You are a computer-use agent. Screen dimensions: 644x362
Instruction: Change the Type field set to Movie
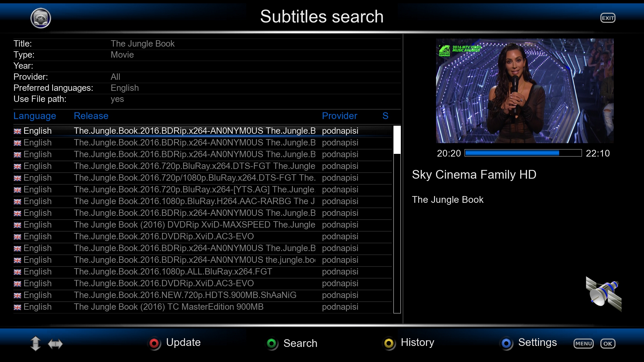122,55
